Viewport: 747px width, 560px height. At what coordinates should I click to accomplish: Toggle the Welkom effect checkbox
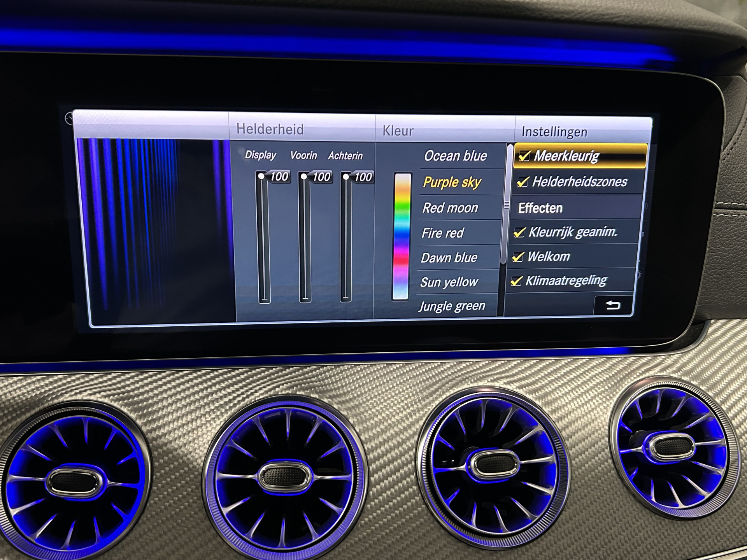[x=518, y=257]
